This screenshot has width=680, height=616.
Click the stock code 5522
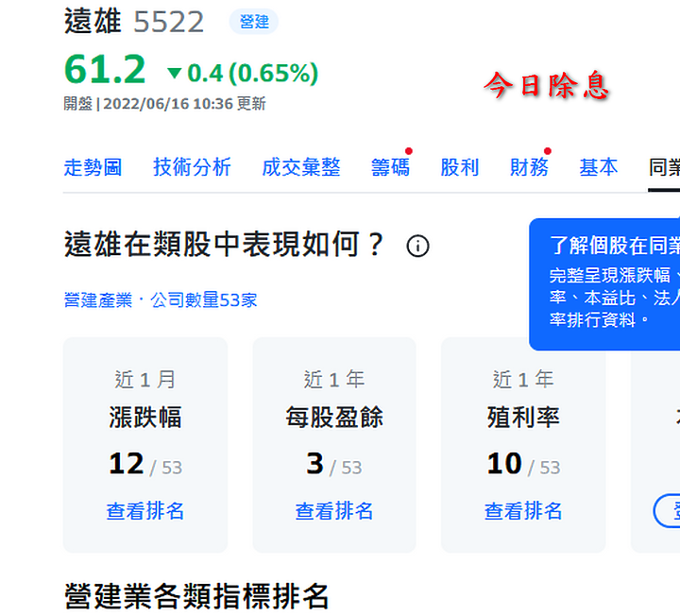pos(168,22)
